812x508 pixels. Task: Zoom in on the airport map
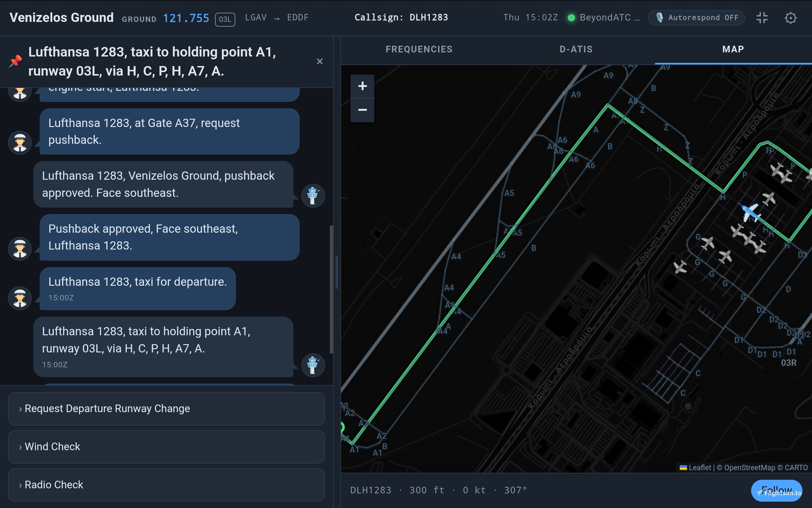362,86
